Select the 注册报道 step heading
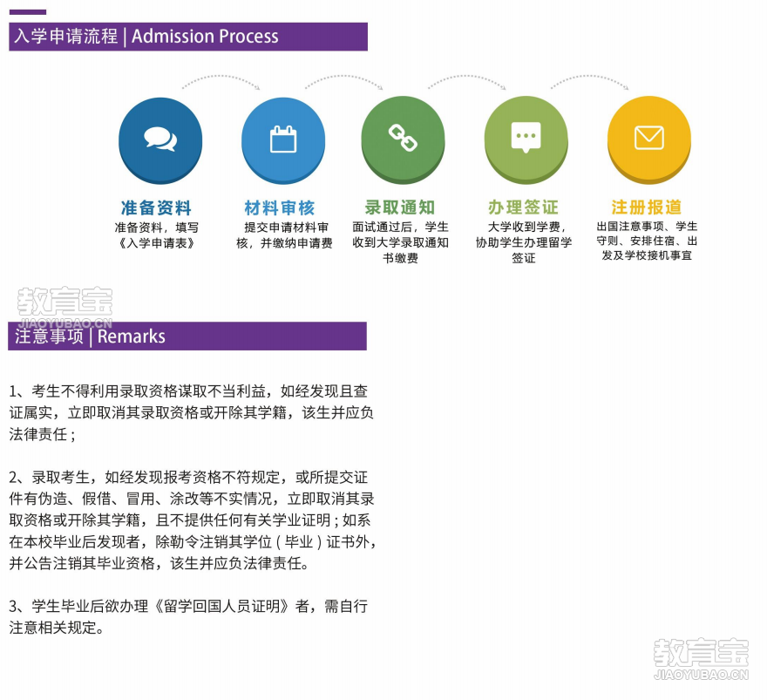The height and width of the screenshot is (700, 767). click(646, 207)
